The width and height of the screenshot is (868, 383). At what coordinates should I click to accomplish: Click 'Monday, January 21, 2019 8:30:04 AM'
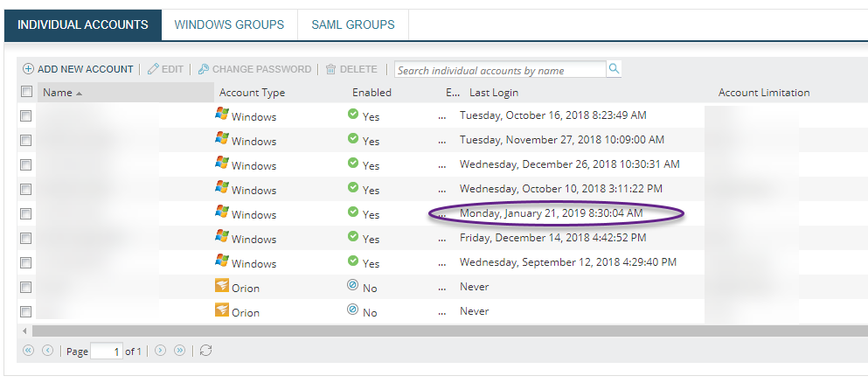tap(552, 212)
